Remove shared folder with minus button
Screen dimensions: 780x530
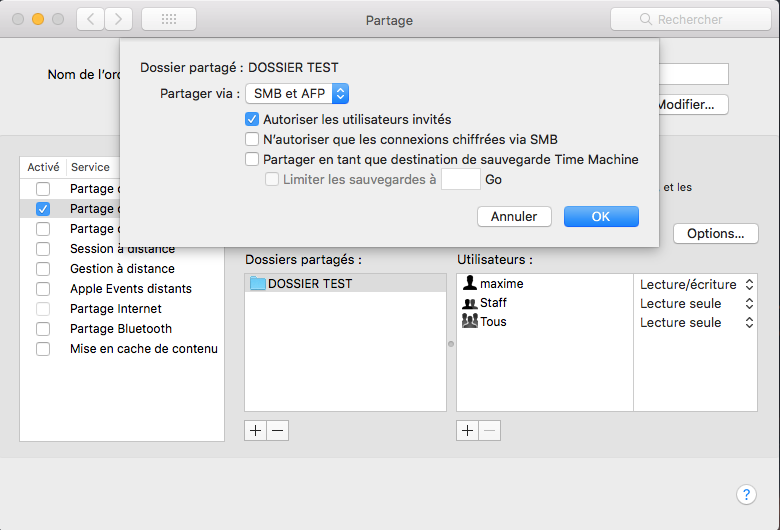pos(278,430)
